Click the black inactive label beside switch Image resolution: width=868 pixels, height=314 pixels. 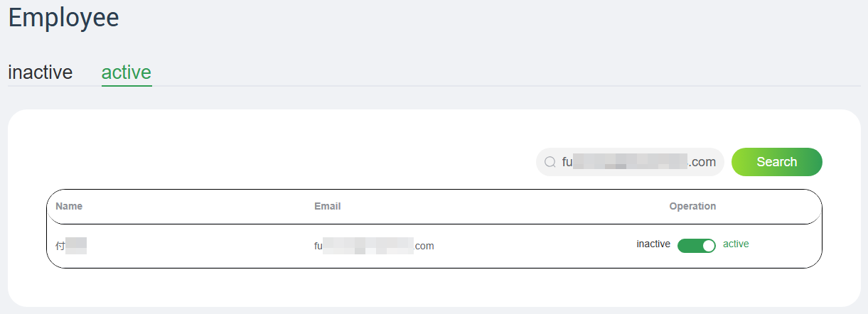[x=653, y=244]
